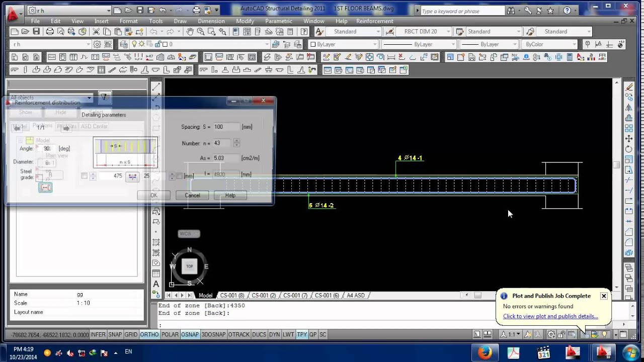Switch to the A4 ASD layout tab
This screenshot has height=362, width=644.
coord(356,295)
